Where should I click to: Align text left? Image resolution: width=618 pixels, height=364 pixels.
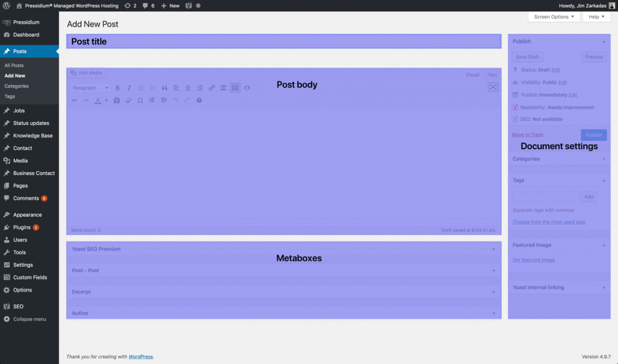tap(176, 88)
